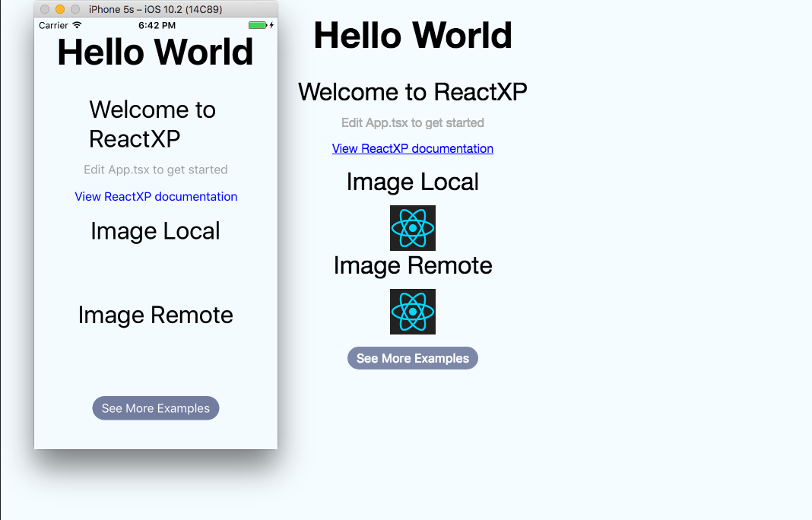Viewport: 812px width, 520px height.
Task: Click the simulator title iPhone 5s – iOS 10.2
Action: coord(155,9)
